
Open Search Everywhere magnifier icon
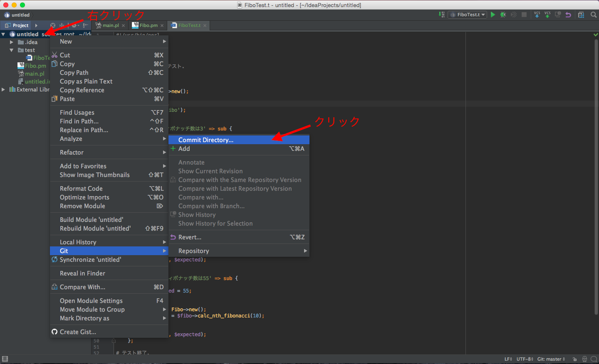(x=594, y=15)
